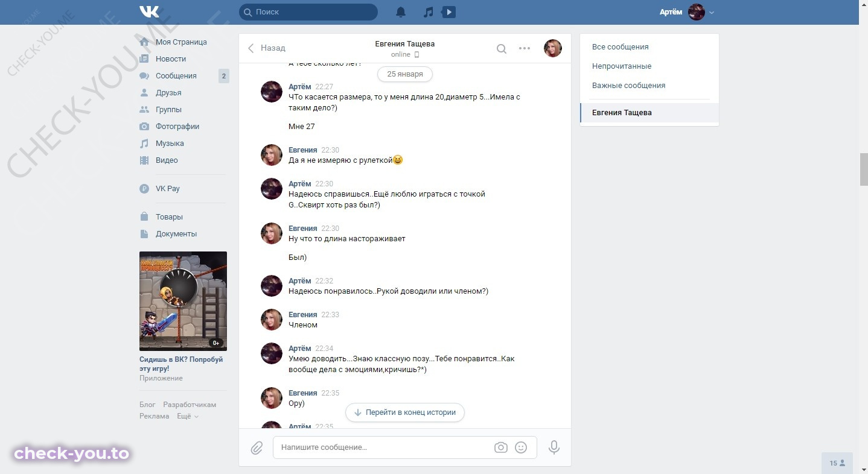This screenshot has width=868, height=474.
Task: Click the browser scrollbar down arrow
Action: click(x=863, y=469)
